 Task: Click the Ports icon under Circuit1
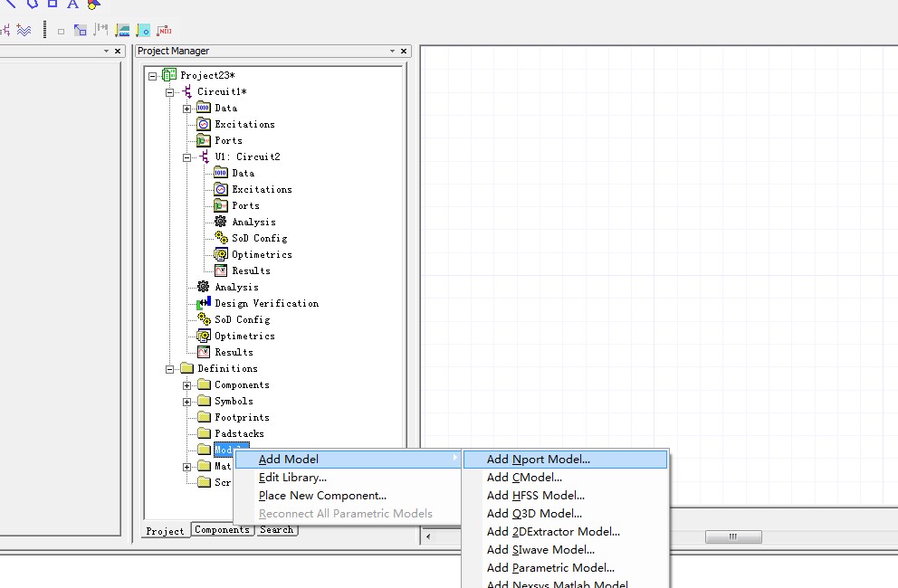[204, 140]
